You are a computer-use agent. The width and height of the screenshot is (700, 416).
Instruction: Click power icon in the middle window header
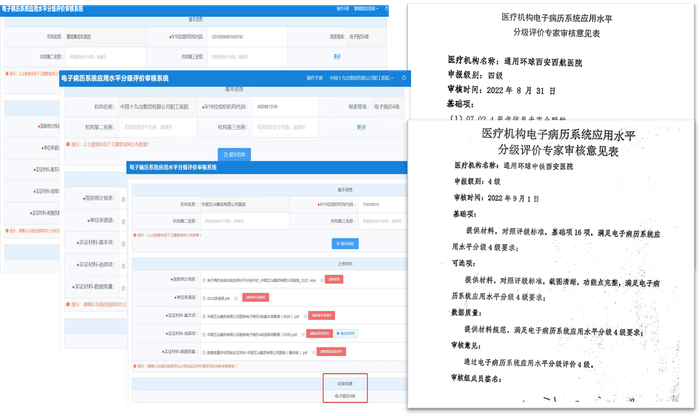(x=404, y=78)
